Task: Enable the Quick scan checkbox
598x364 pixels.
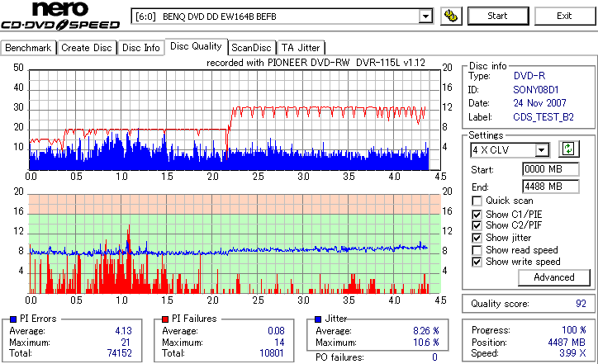Action: [477, 201]
